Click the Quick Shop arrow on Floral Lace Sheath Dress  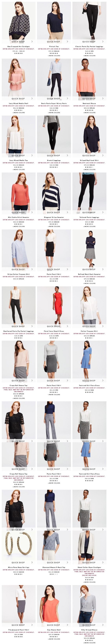67,326
